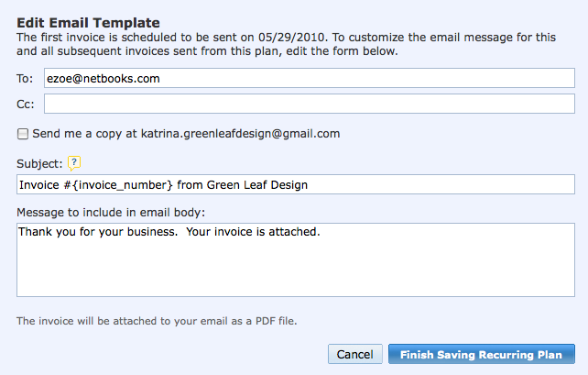The width and height of the screenshot is (588, 375).
Task: Click the 'Subject:' label text
Action: [x=39, y=164]
